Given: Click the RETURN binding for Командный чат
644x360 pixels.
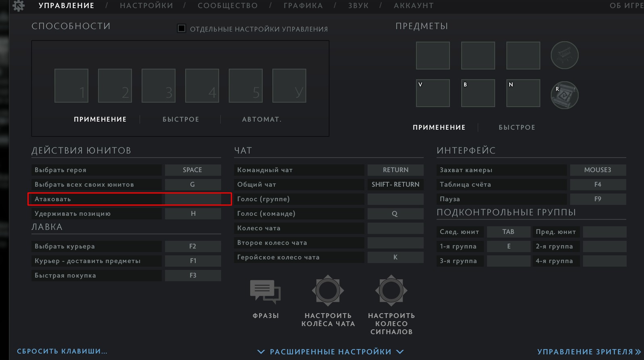Looking at the screenshot, I should pyautogui.click(x=395, y=170).
